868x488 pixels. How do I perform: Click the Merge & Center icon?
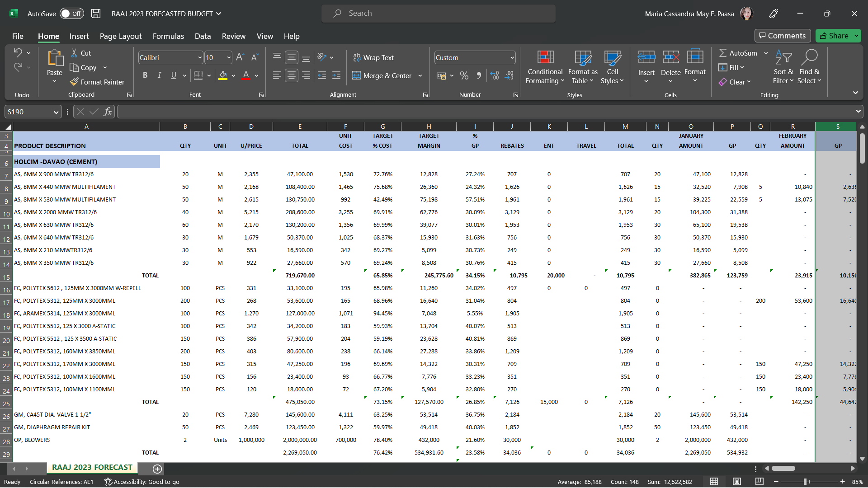[x=357, y=75]
